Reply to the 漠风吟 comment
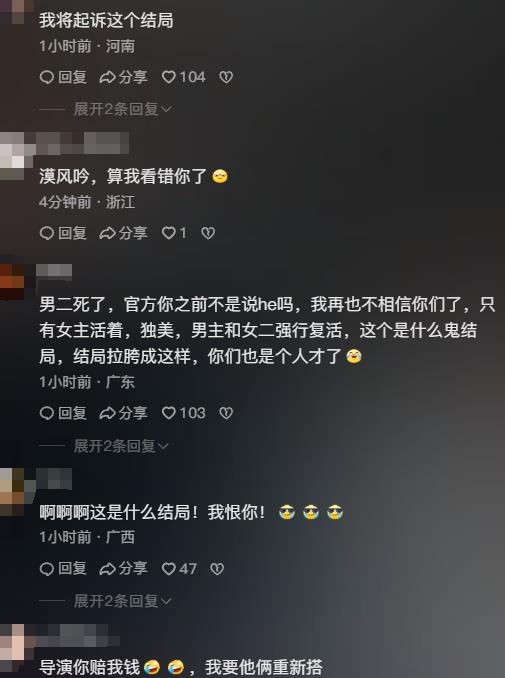Screen dimensions: 505x678 63,233
